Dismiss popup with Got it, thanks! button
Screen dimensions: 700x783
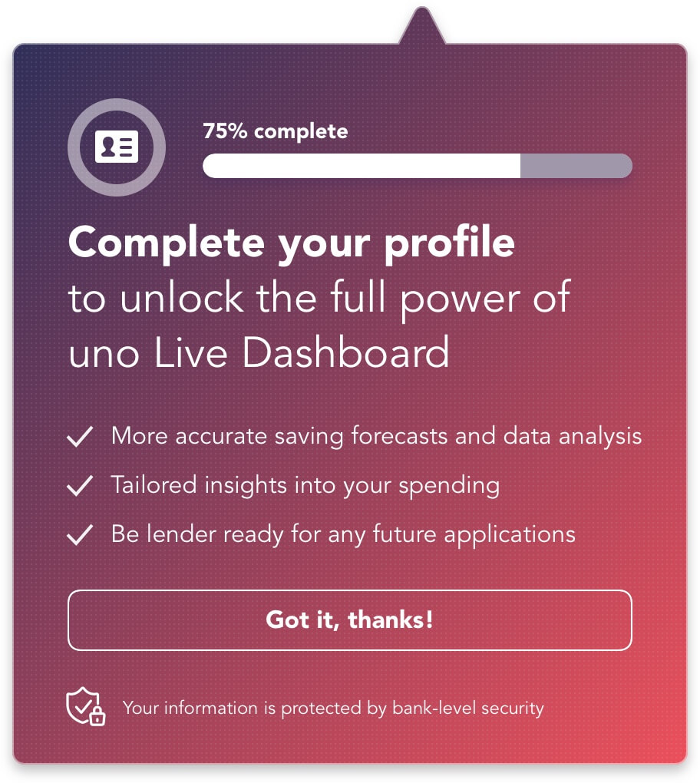coord(350,620)
